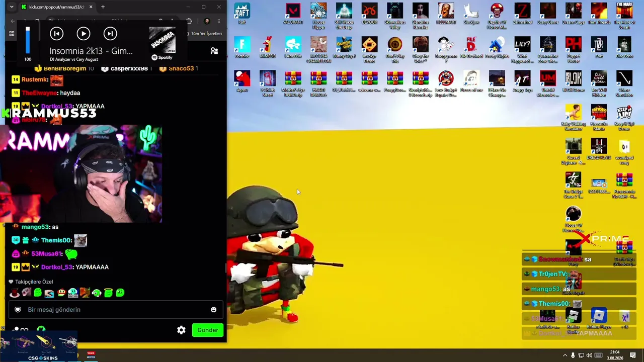Select the DREAD FLATS desktop icon
Viewport: 644px width, 362px height.
[x=599, y=149]
